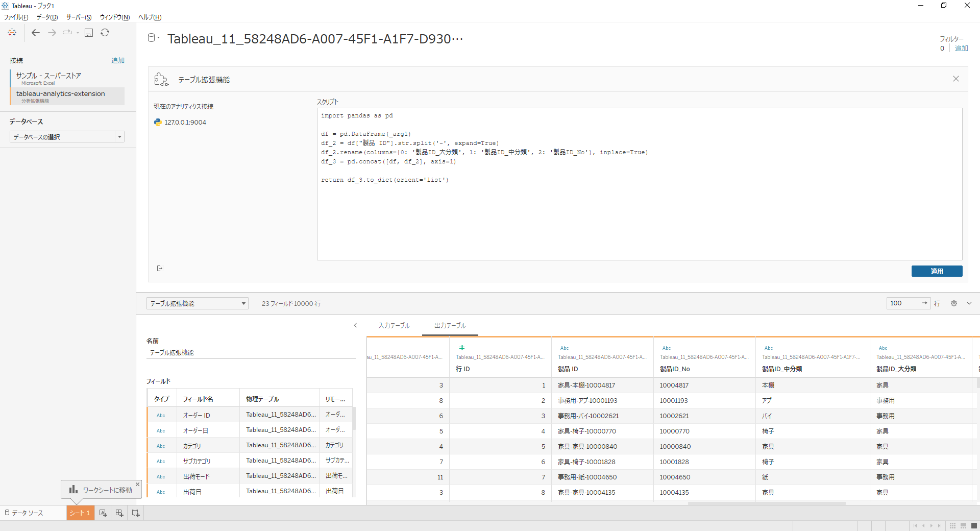980x531 pixels.
Task: Click the Tableau start page logo icon
Action: coord(12,33)
